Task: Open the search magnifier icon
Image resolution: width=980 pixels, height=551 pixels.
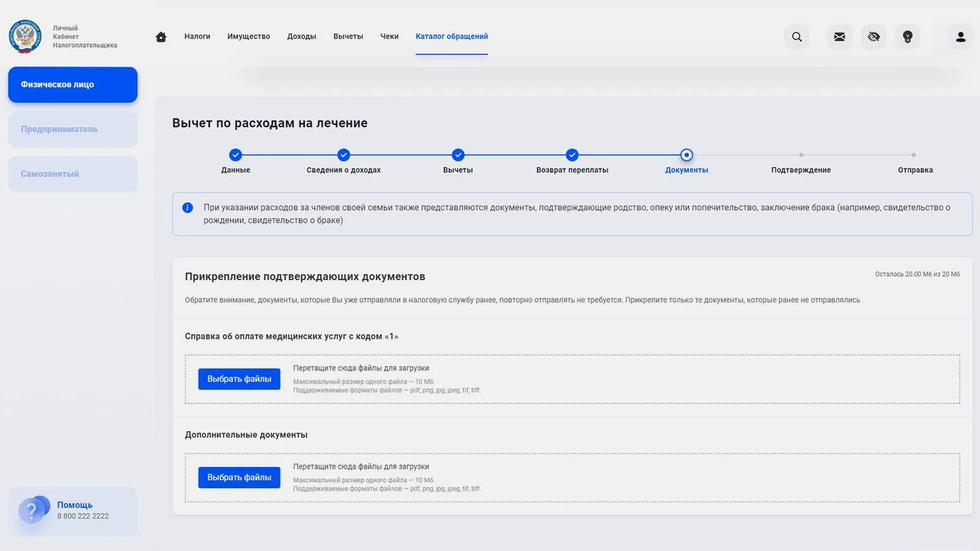Action: [x=797, y=37]
